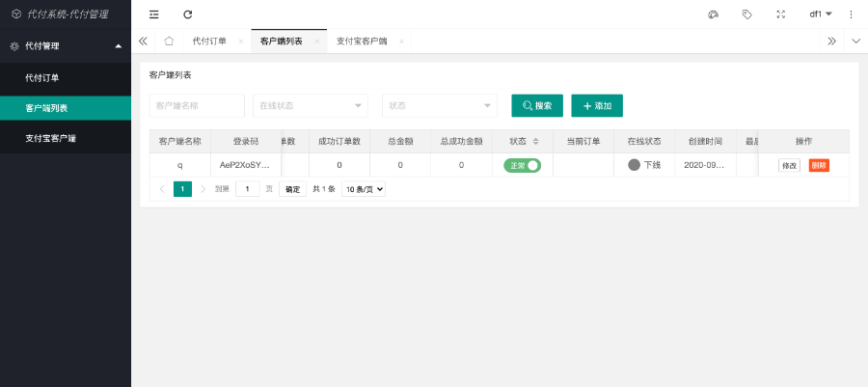Image resolution: width=868 pixels, height=387 pixels.
Task: Toggle the 正常 status switch for client q
Action: (522, 165)
